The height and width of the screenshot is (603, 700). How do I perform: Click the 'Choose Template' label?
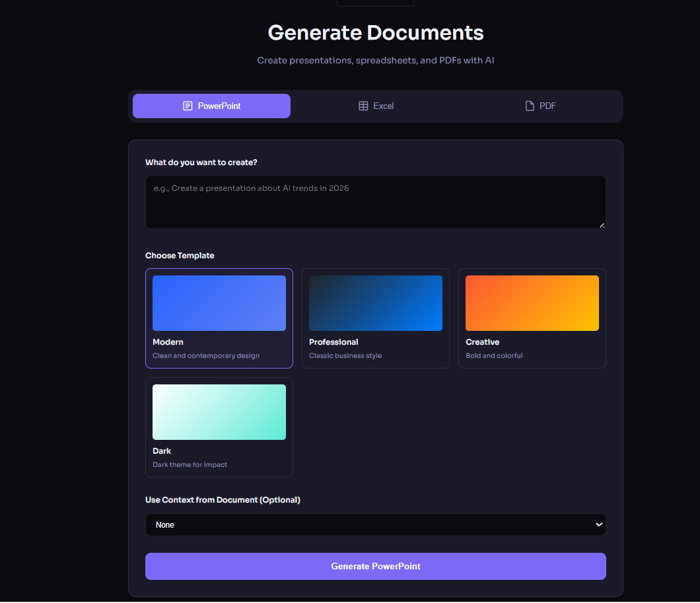(180, 256)
